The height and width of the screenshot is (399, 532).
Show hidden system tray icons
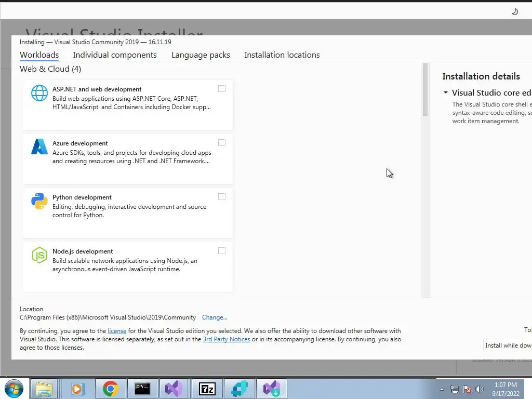442,389
